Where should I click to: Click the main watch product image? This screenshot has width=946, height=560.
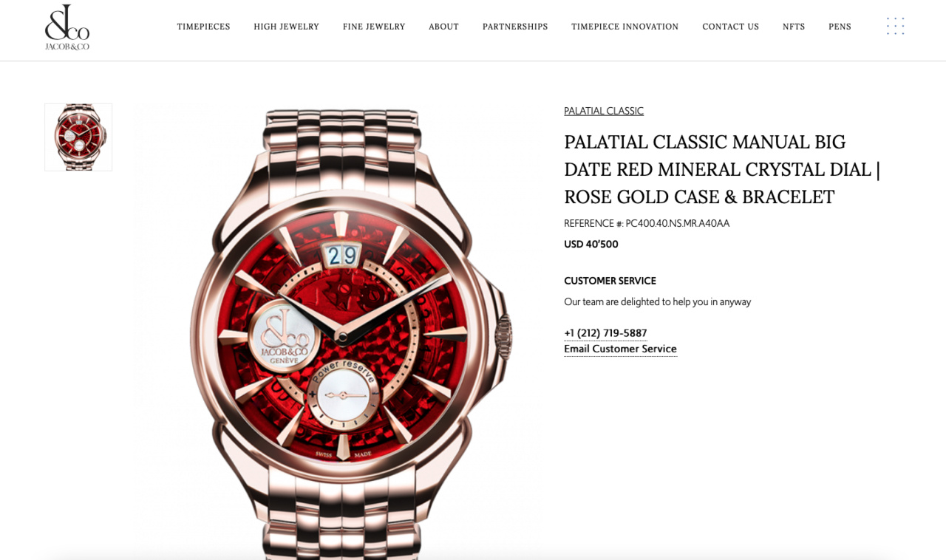[341, 332]
